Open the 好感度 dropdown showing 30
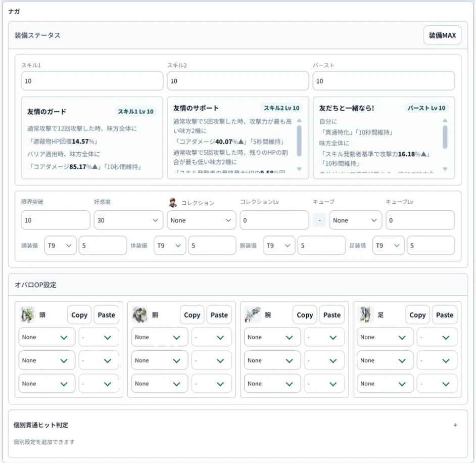This screenshot has height=463, width=476. pos(128,220)
